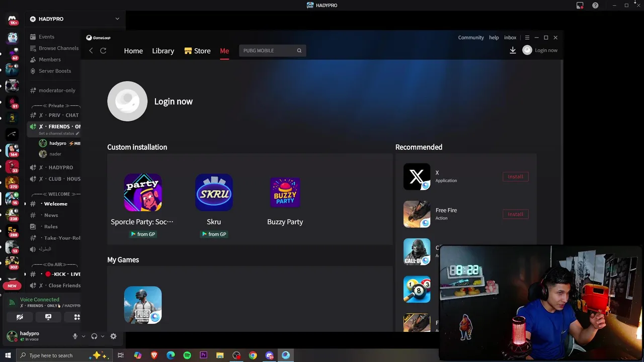Click NEW unread badge in server list
This screenshot has height=362, width=644.
(x=12, y=286)
